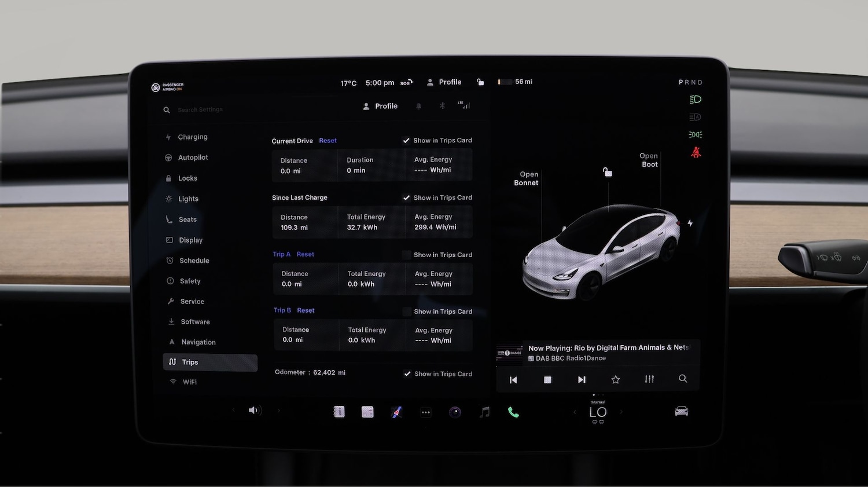Open the Calendar app in the dock
868x487 pixels.
click(367, 412)
